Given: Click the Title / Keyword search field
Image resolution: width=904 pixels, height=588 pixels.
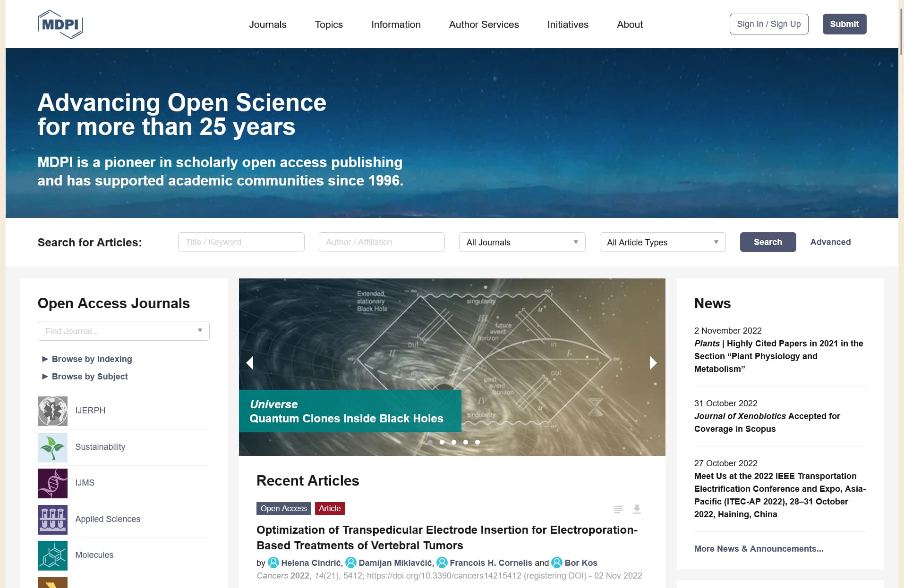Looking at the screenshot, I should click(x=241, y=242).
